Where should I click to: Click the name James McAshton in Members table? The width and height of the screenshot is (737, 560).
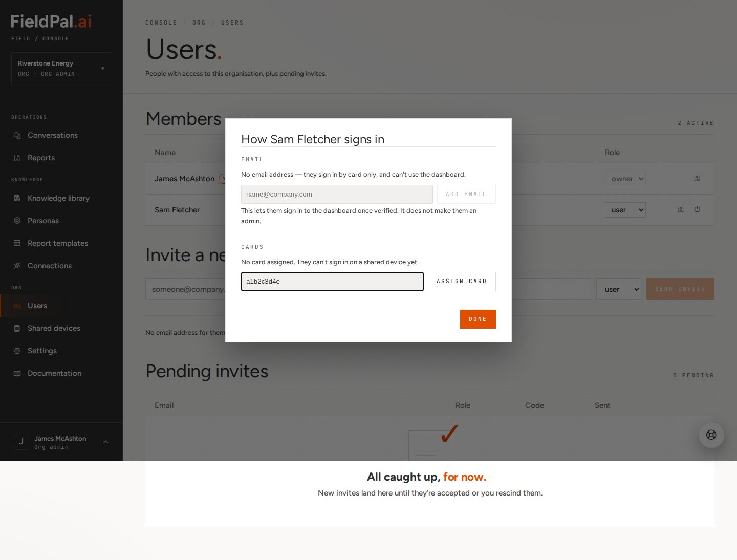pos(185,179)
